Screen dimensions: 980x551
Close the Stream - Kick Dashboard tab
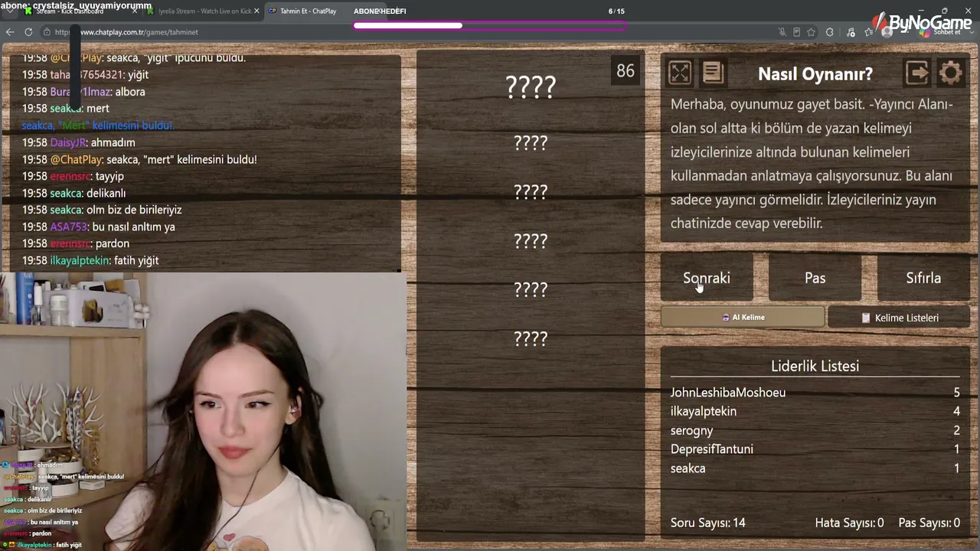point(136,11)
